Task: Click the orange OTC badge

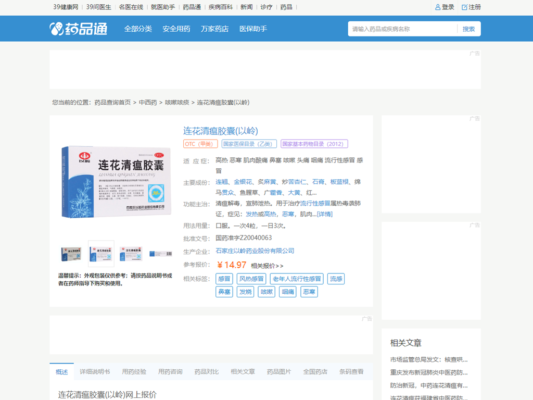Action: click(200, 144)
